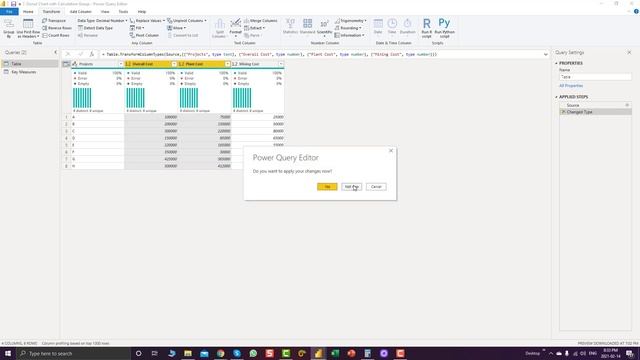Image resolution: width=640 pixels, height=360 pixels.
Task: Open the File tab
Action: click(x=9, y=11)
